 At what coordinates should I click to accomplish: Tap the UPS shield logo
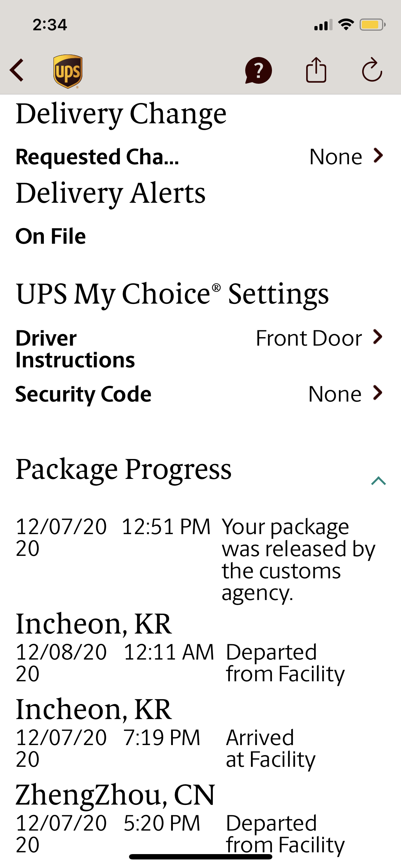point(68,71)
